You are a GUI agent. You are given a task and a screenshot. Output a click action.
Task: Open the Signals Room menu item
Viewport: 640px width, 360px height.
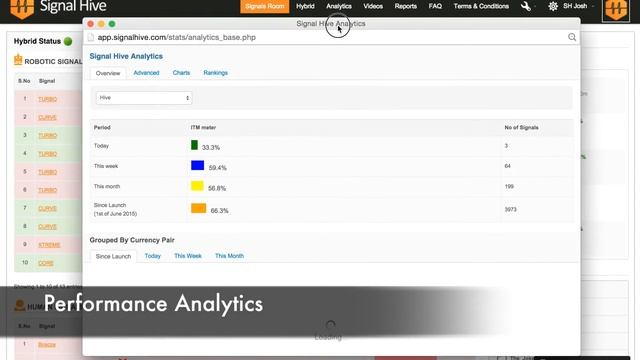264,6
